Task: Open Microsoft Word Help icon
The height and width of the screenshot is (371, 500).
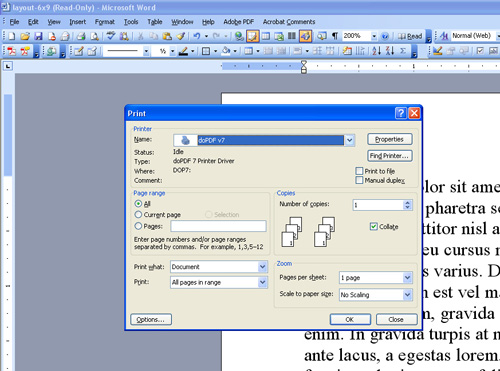Action: click(x=385, y=36)
